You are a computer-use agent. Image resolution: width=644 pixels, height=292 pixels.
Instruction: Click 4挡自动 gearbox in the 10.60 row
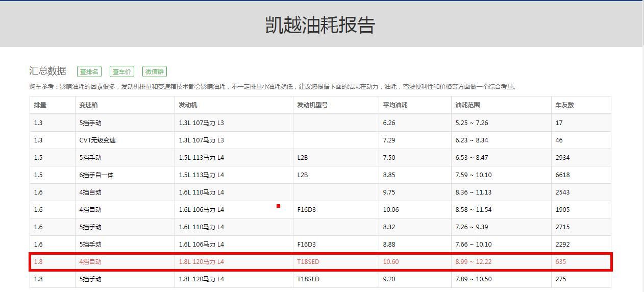tap(90, 261)
